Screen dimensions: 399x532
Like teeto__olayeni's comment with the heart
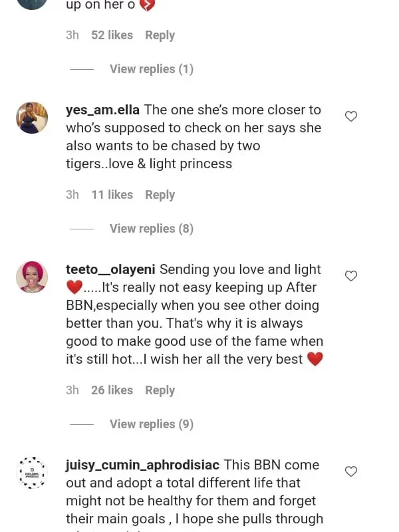coord(351,276)
